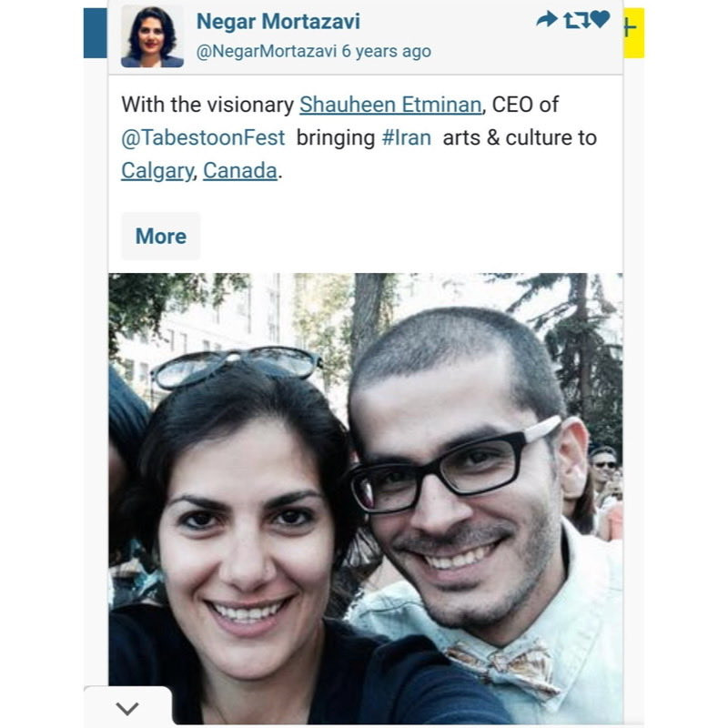This screenshot has height=728, width=728.
Task: Click the tweet header area
Action: pyautogui.click(x=366, y=37)
